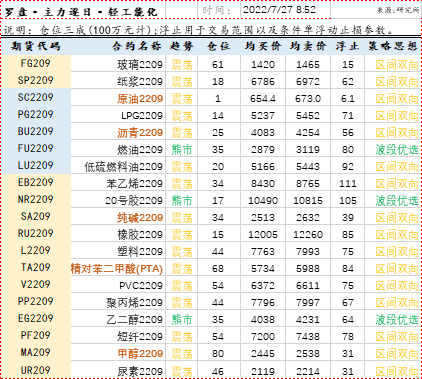
Task: Click average sell price 5988
Action: pos(308,269)
